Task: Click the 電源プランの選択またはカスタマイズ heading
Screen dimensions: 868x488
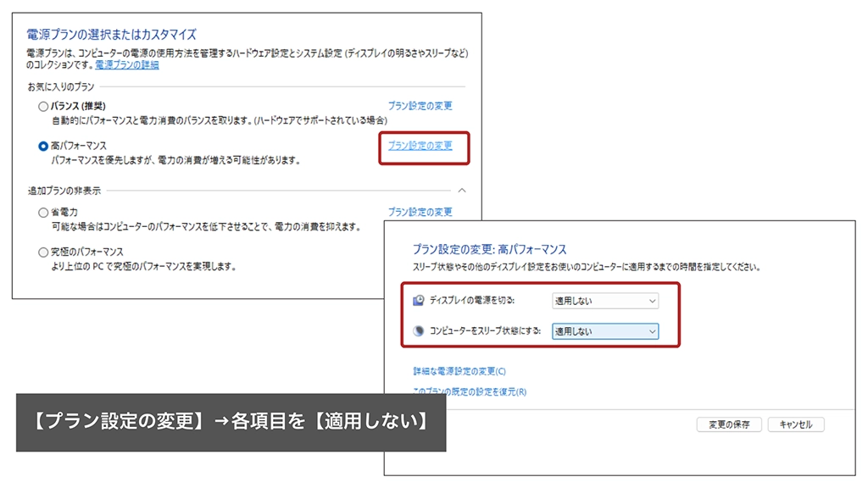Action: [111, 35]
